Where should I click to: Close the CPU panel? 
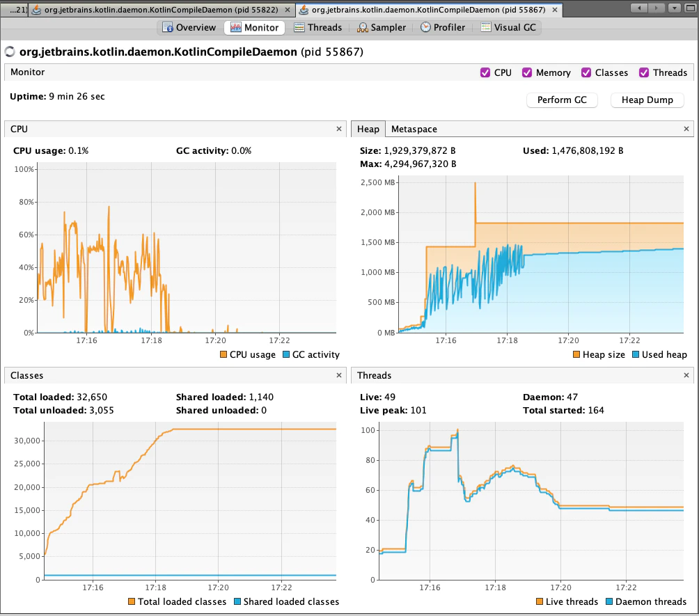(x=339, y=129)
